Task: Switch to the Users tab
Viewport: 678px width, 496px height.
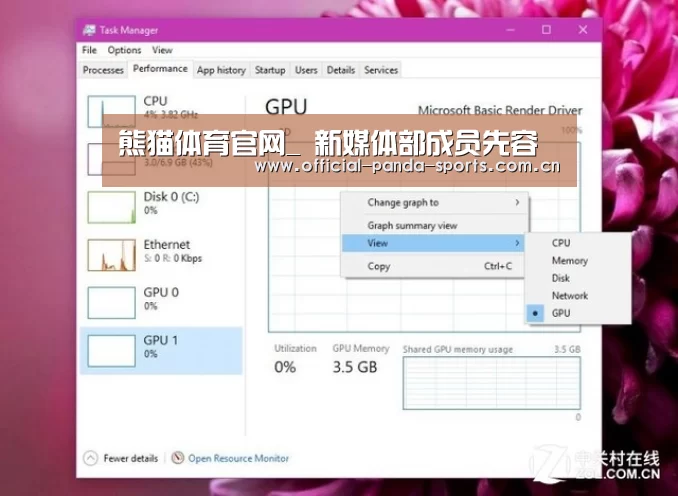Action: coord(306,70)
